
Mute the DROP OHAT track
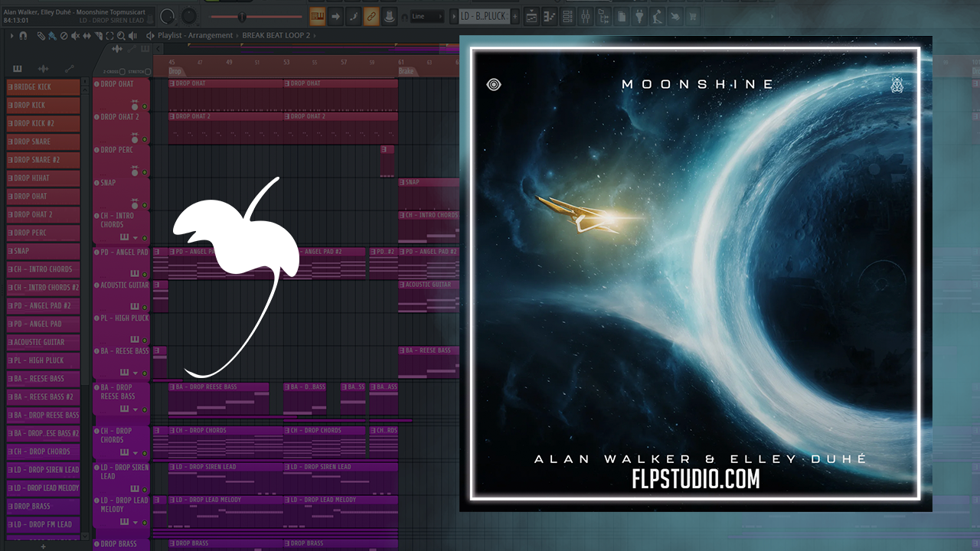145,106
